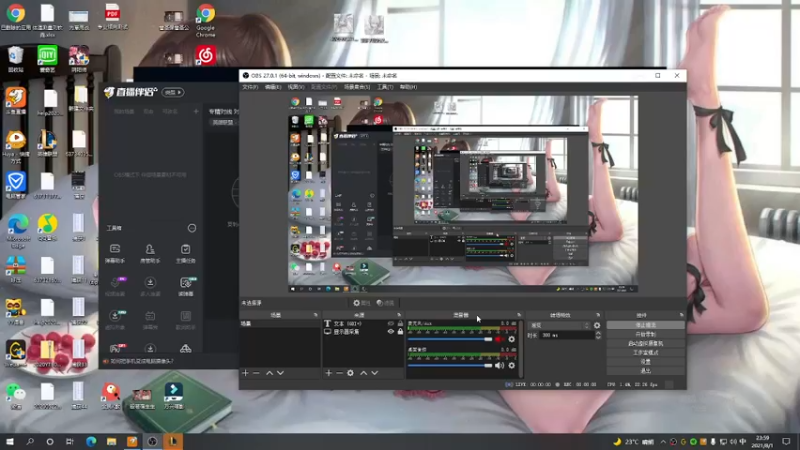The image size is (800, 450).
Task: Toggle 工作室模式 studio mode button
Action: pos(645,353)
